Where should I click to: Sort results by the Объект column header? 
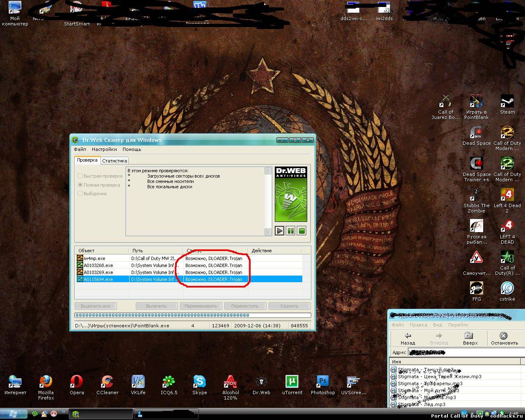coord(102,251)
